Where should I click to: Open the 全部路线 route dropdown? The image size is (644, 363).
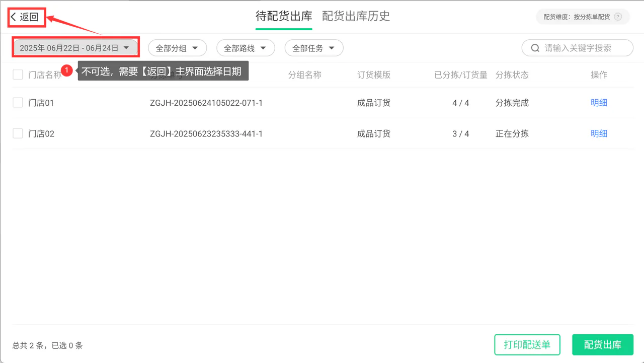pyautogui.click(x=246, y=48)
